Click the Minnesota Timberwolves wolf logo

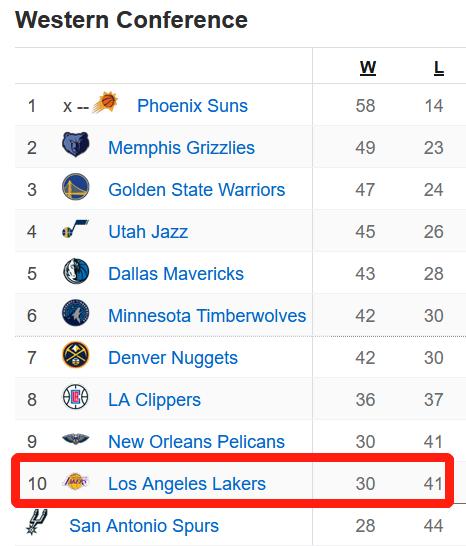76,313
